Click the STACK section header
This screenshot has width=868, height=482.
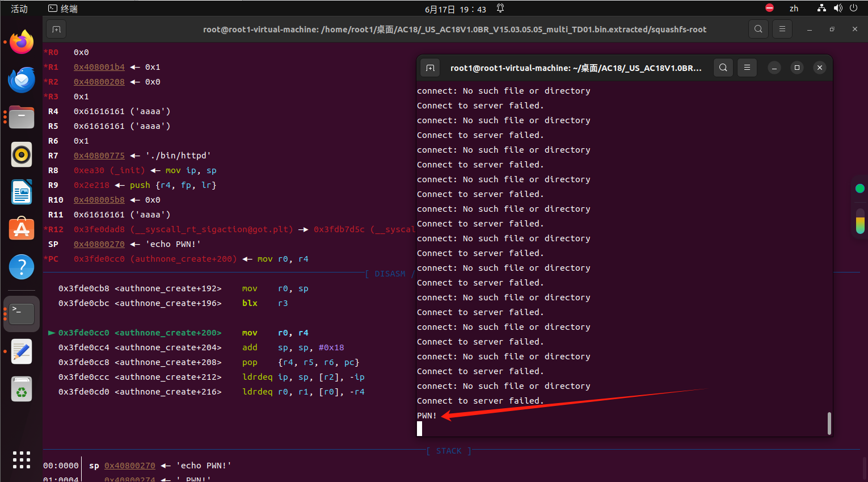(x=449, y=451)
